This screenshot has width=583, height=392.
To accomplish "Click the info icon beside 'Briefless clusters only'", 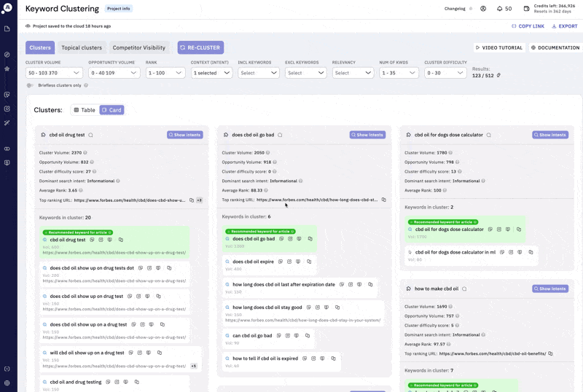I will point(86,85).
